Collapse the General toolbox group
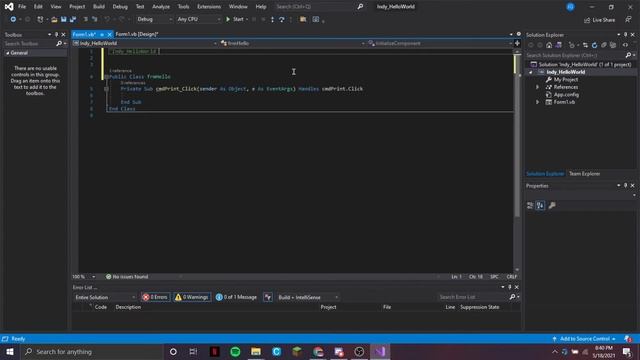The width and height of the screenshot is (640, 360). [7, 53]
